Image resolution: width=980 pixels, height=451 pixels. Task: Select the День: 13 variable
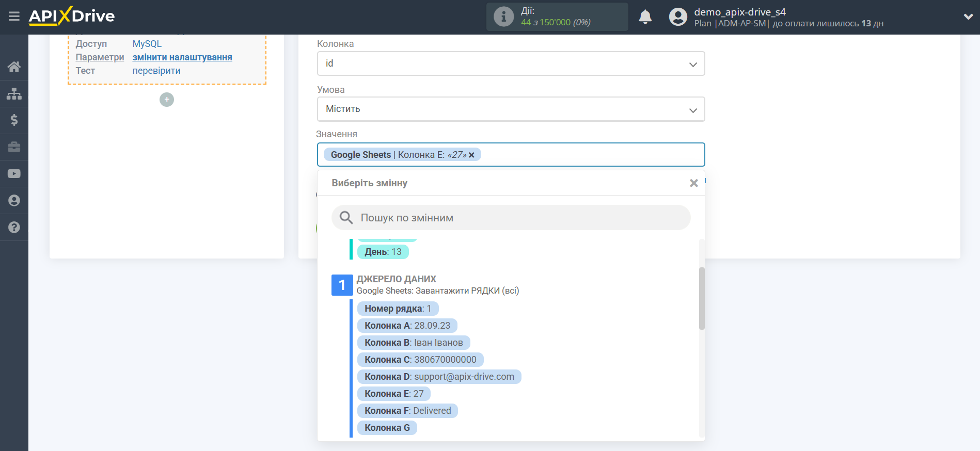[383, 252]
